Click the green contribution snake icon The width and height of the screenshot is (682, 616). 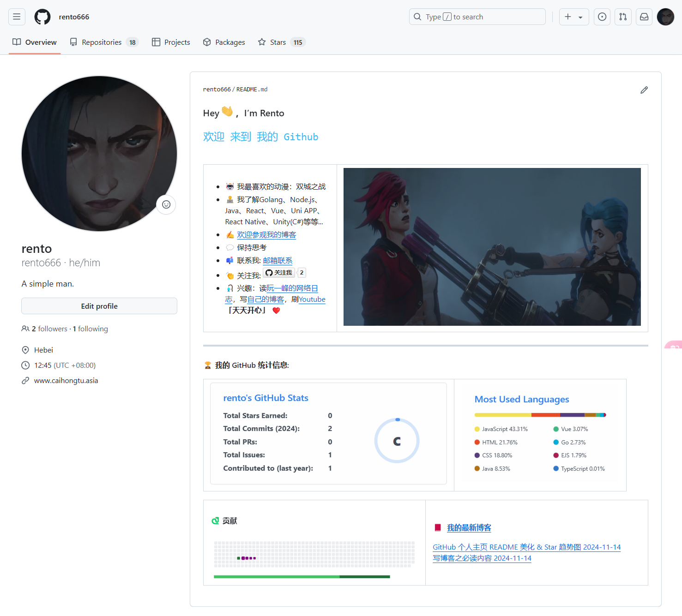[x=215, y=520]
